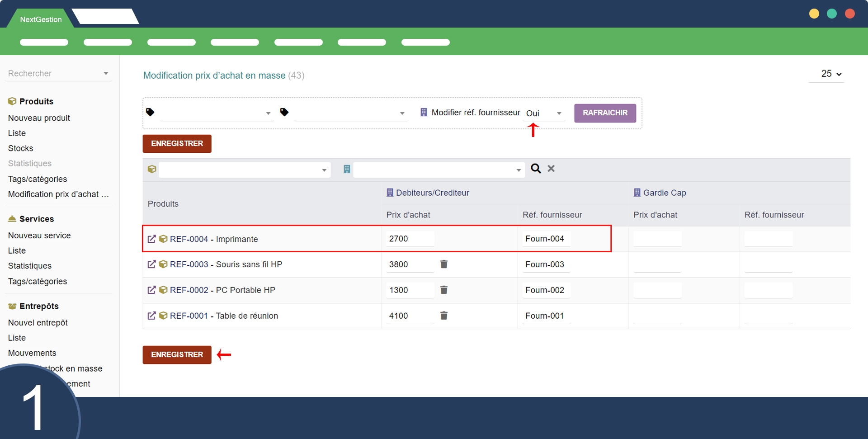The image size is (868, 439).
Task: Open the Modifier réf. fournisseur Oui dropdown
Action: [544, 113]
